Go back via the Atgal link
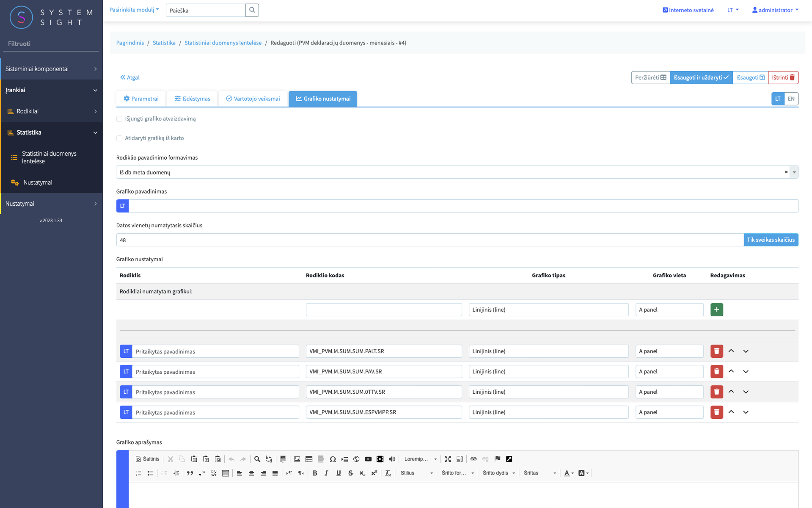 (130, 77)
